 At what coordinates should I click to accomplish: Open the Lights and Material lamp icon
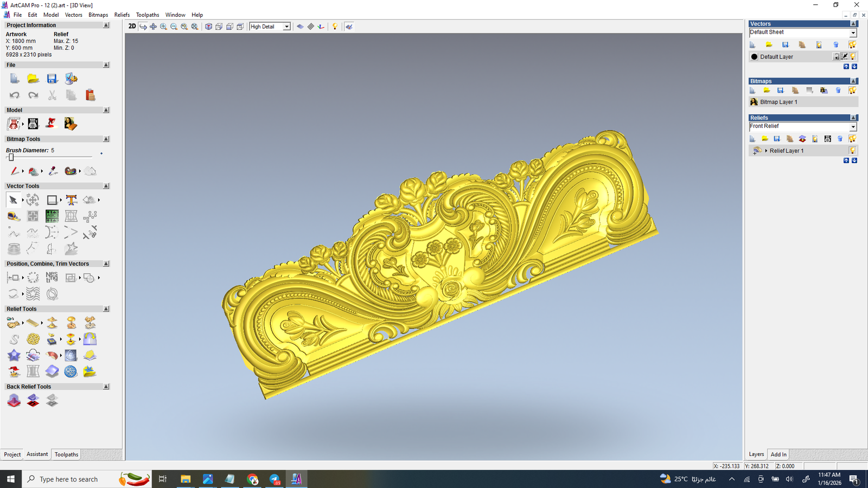[335, 27]
